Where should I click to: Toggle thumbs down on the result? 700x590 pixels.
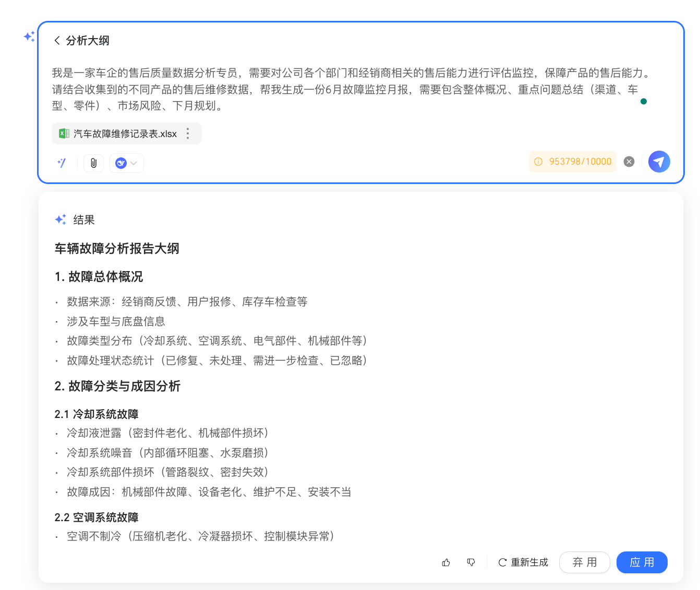tap(471, 562)
